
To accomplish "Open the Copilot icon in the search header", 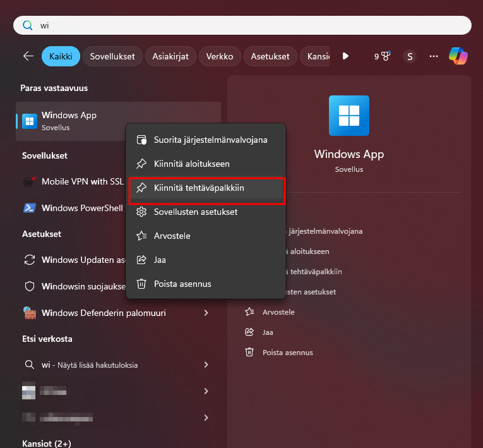I will point(458,56).
